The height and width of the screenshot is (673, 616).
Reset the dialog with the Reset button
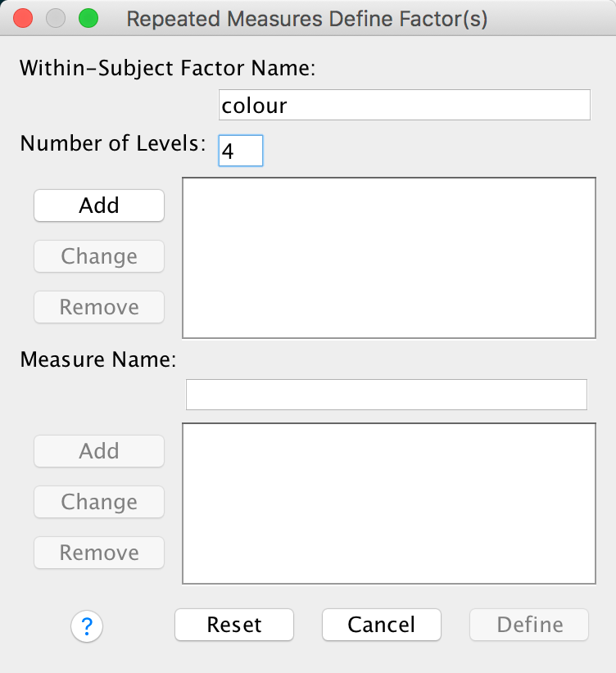pyautogui.click(x=234, y=625)
